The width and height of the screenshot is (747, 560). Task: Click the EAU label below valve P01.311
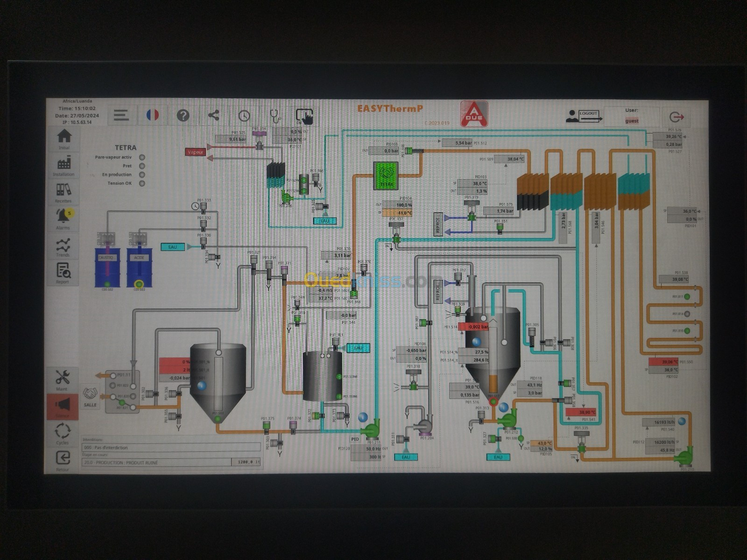(x=406, y=457)
